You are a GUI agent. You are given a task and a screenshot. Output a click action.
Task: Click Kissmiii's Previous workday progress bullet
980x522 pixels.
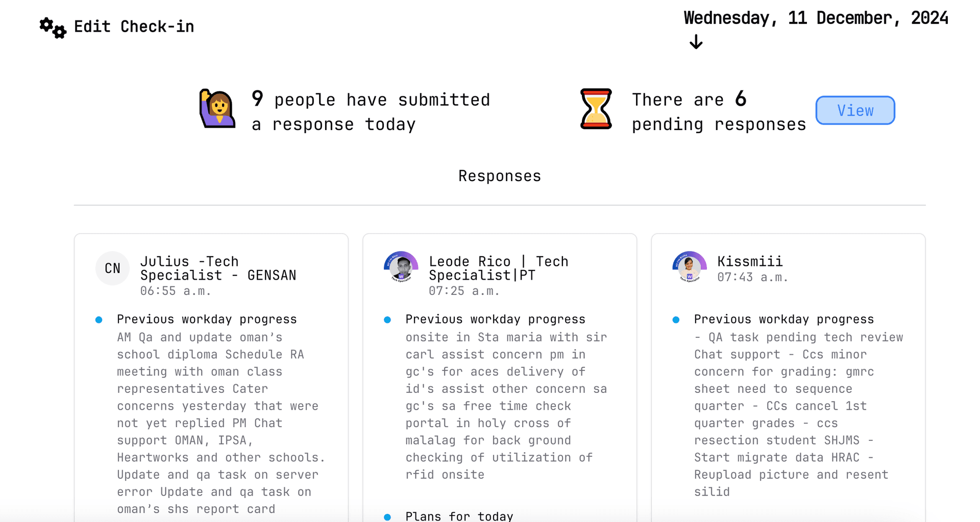(x=676, y=320)
